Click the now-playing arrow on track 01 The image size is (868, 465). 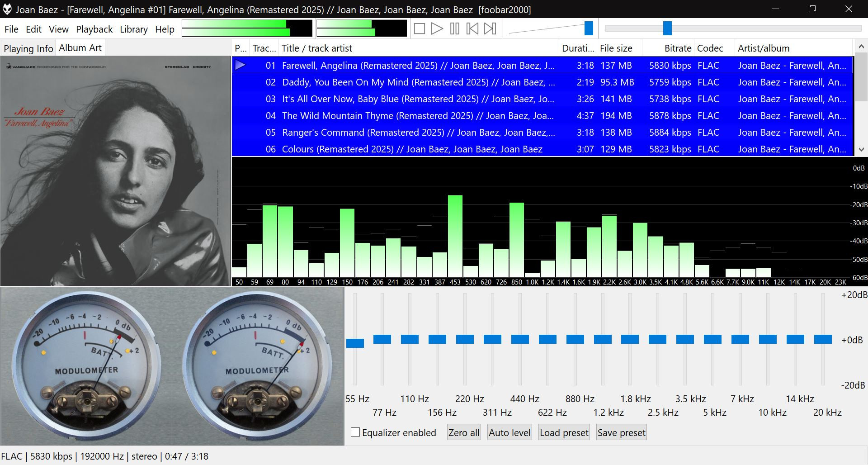[x=241, y=65]
